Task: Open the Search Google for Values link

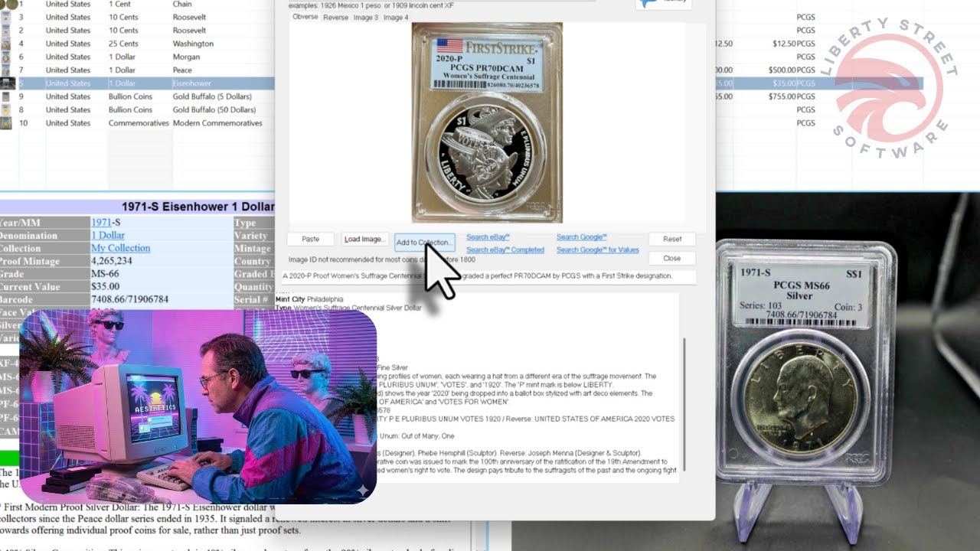Action: [598, 249]
